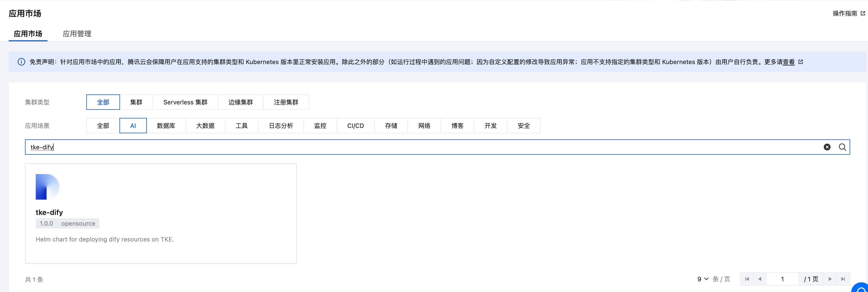Click the 共 1 条 total count text
This screenshot has width=868, height=292.
[x=34, y=279]
